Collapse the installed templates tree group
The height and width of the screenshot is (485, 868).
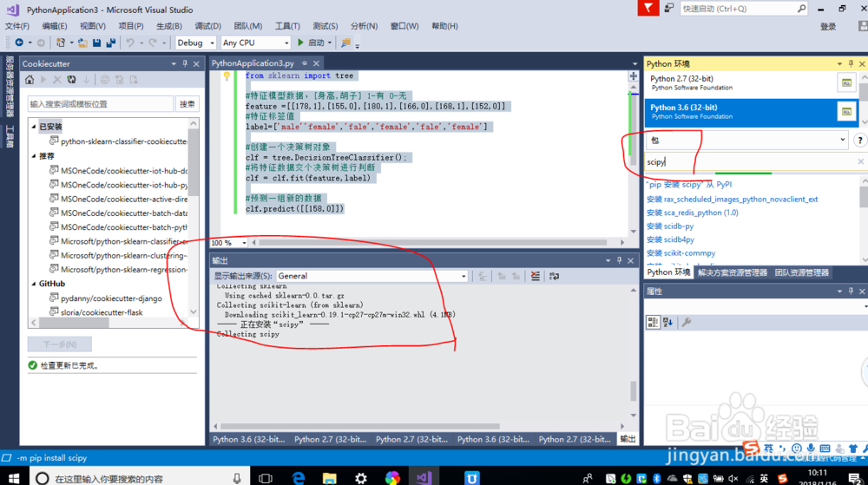(x=33, y=127)
